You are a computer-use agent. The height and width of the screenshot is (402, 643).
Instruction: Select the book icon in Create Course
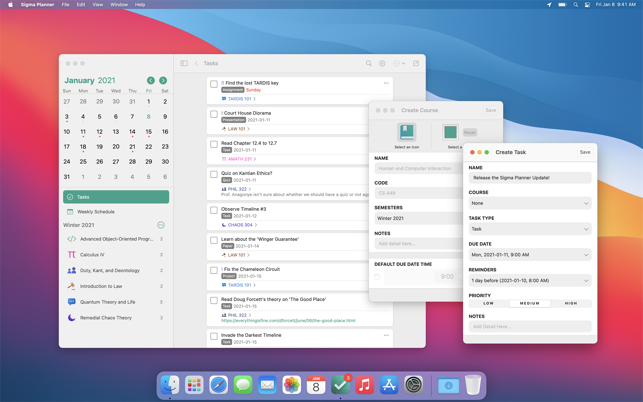406,132
